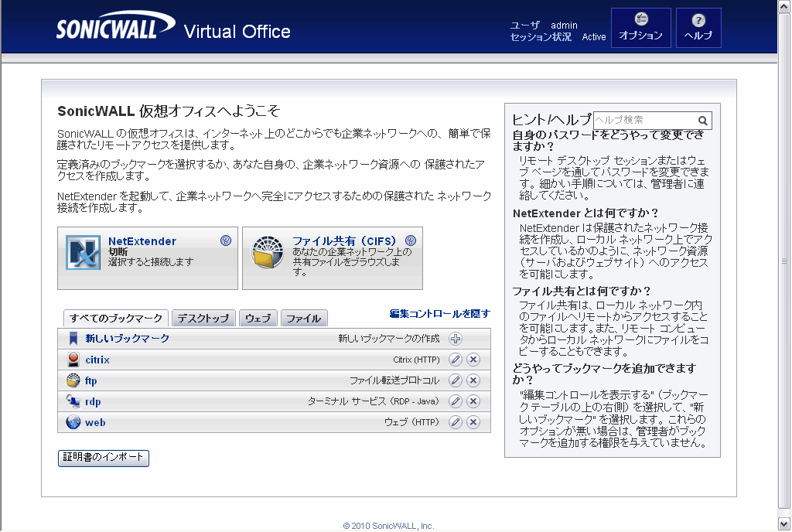The image size is (792, 532).
Task: Click the new bookmark ribbon icon
Action: [73, 339]
